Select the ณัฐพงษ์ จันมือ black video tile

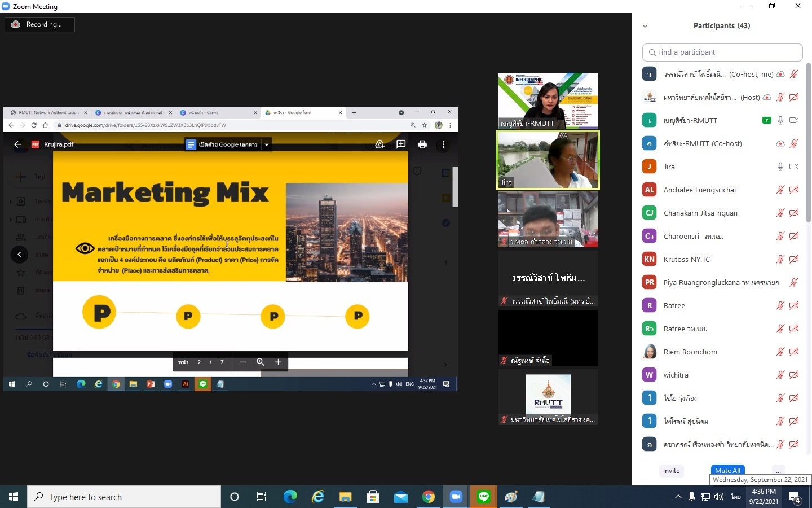548,338
